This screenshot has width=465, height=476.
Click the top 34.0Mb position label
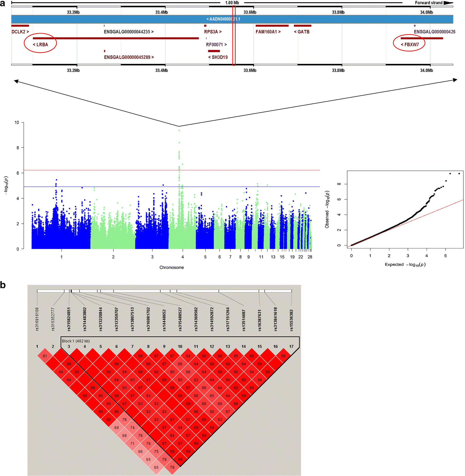point(426,12)
